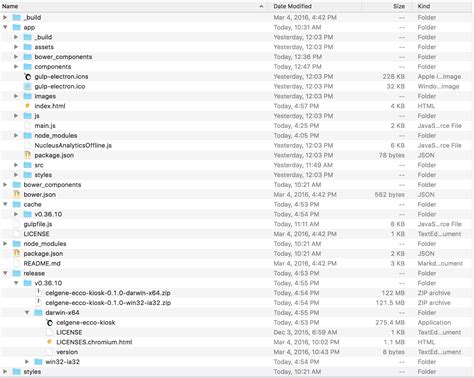The height and width of the screenshot is (378, 474).
Task: Click the version file icon
Action: 49,352
